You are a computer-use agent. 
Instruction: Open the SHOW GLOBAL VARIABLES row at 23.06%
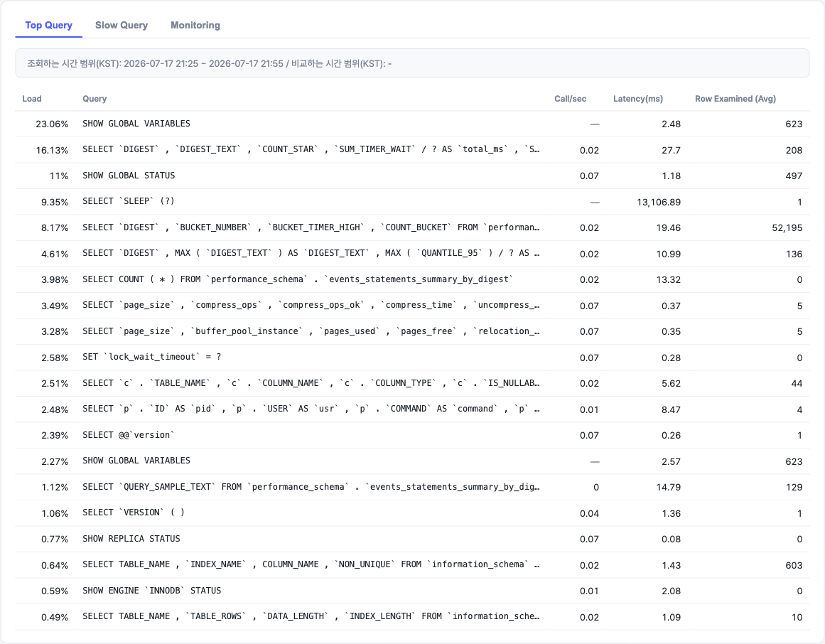click(x=412, y=124)
